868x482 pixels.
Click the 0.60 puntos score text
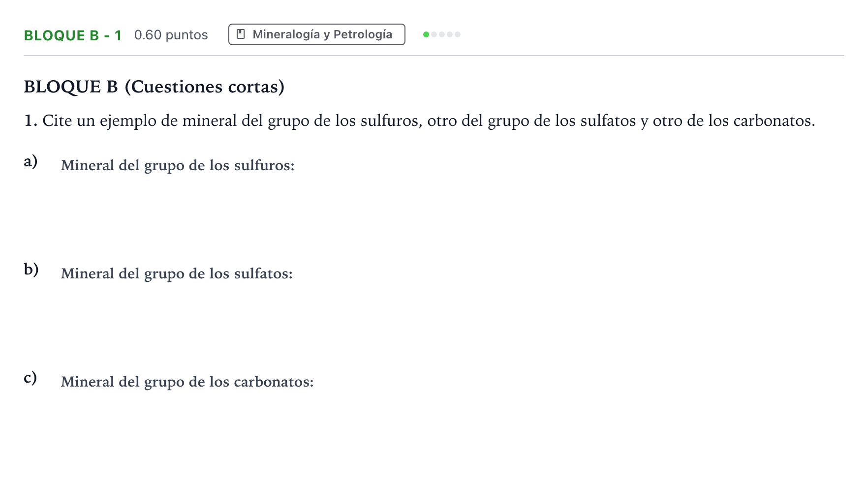171,35
